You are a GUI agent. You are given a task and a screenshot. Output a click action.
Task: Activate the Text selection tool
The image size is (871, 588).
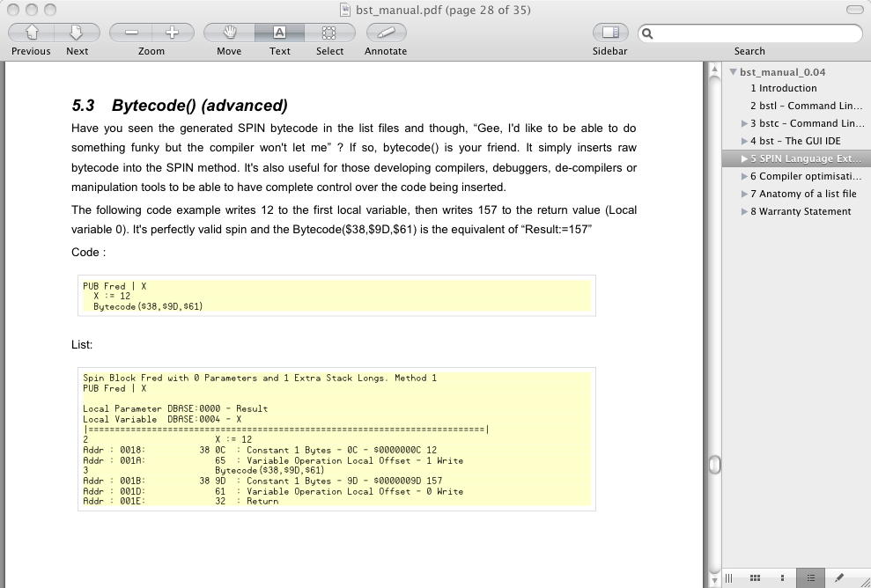coord(279,33)
